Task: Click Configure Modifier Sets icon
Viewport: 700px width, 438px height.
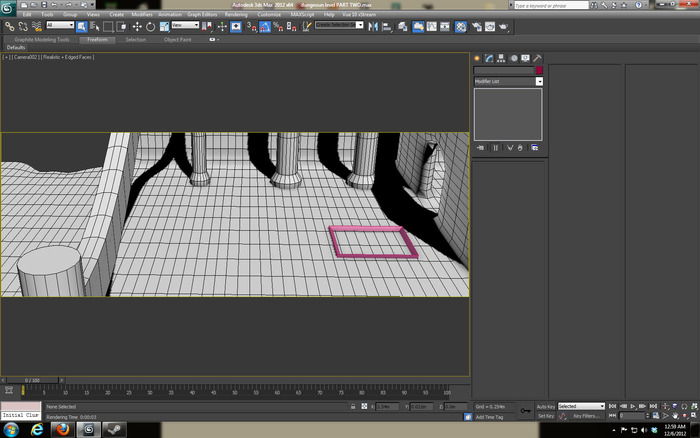Action: pyautogui.click(x=535, y=148)
